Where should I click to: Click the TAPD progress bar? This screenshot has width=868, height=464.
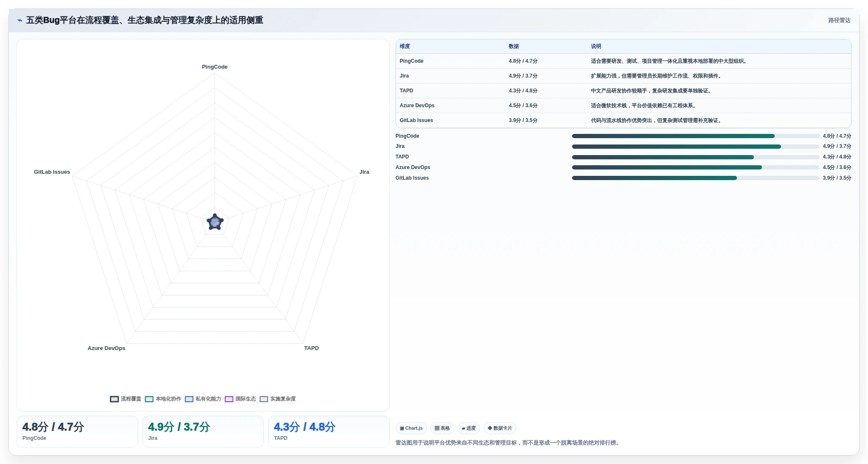click(x=695, y=157)
